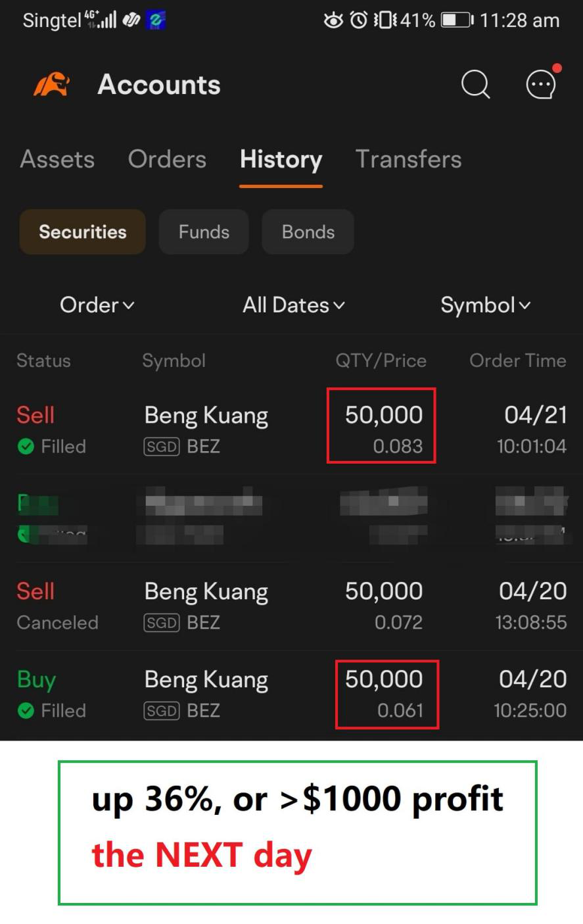
Task: Open the search function
Action: click(x=475, y=84)
